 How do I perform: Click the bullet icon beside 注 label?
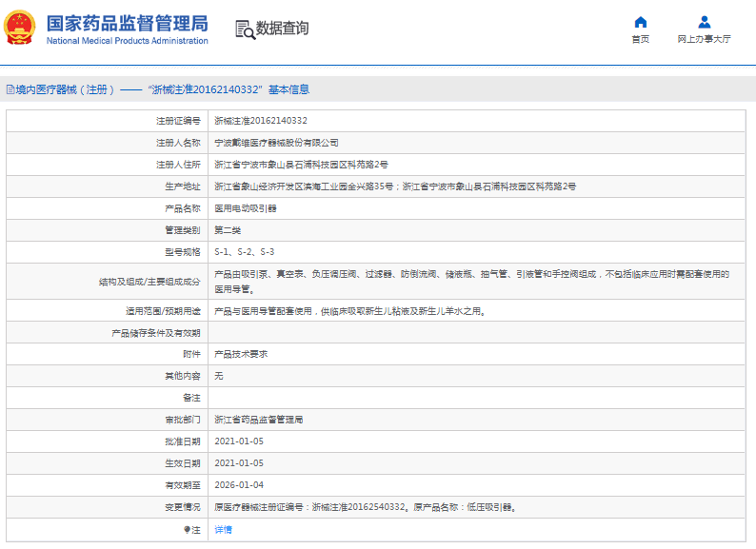pyautogui.click(x=187, y=530)
